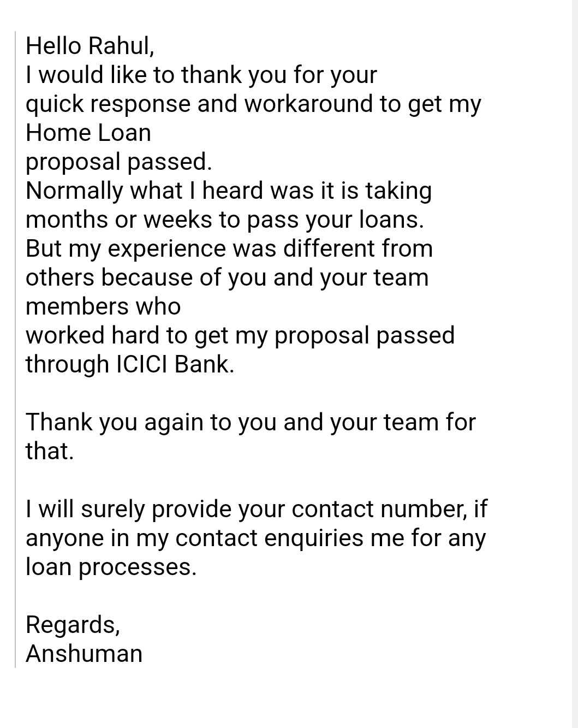Click the "Hello Rahul," greeting line

90,46
